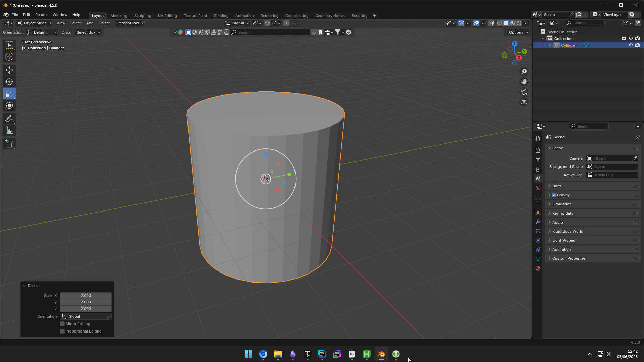Click the pan hand viewport icon
Screen dimensions: 644x362
(524, 82)
